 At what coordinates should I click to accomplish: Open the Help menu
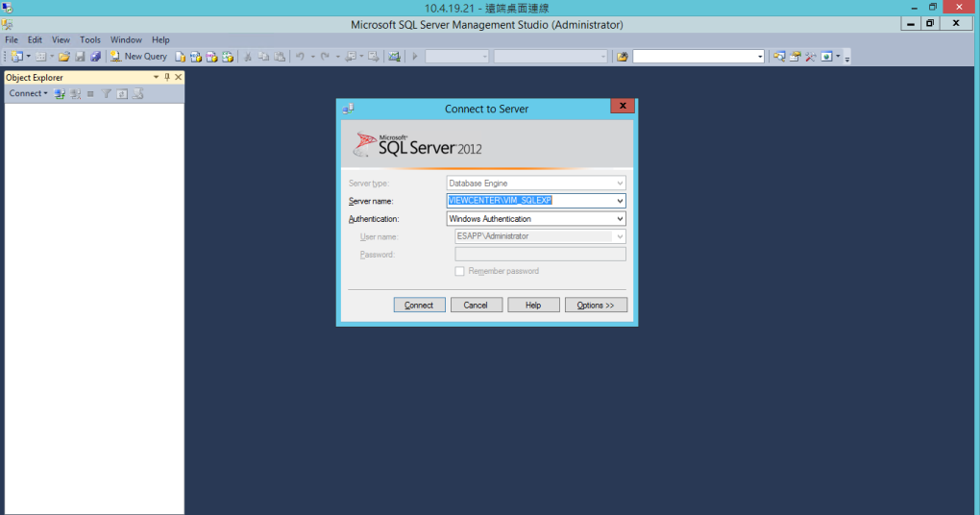coord(160,39)
